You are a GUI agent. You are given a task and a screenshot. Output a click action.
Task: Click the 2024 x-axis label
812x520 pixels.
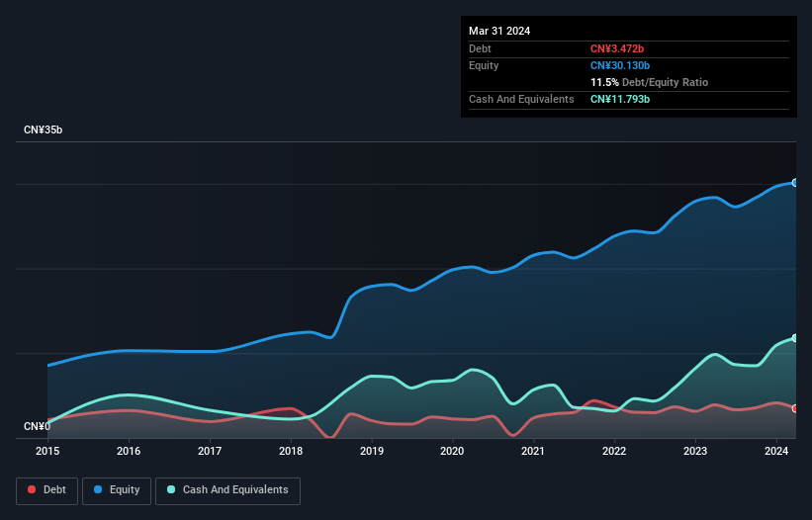(x=776, y=451)
